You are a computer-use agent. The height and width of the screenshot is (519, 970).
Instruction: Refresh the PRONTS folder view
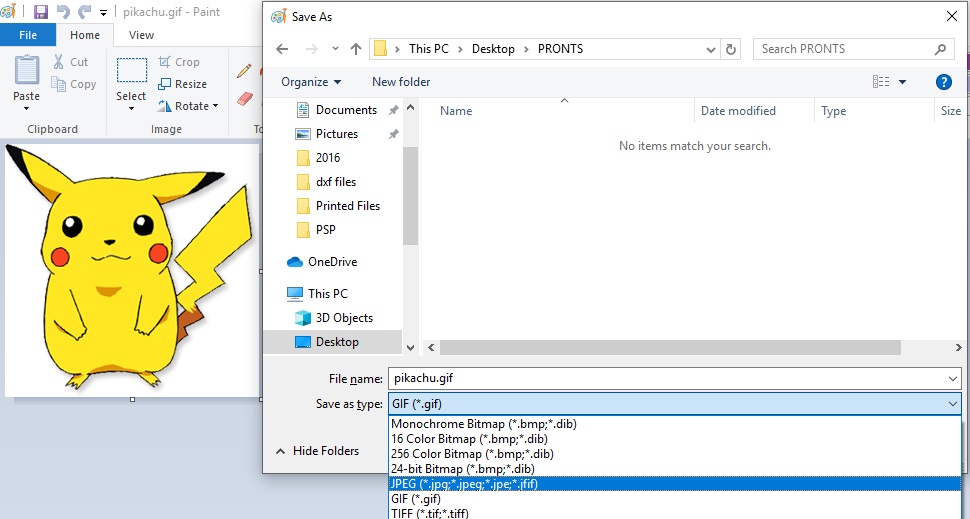tap(731, 49)
